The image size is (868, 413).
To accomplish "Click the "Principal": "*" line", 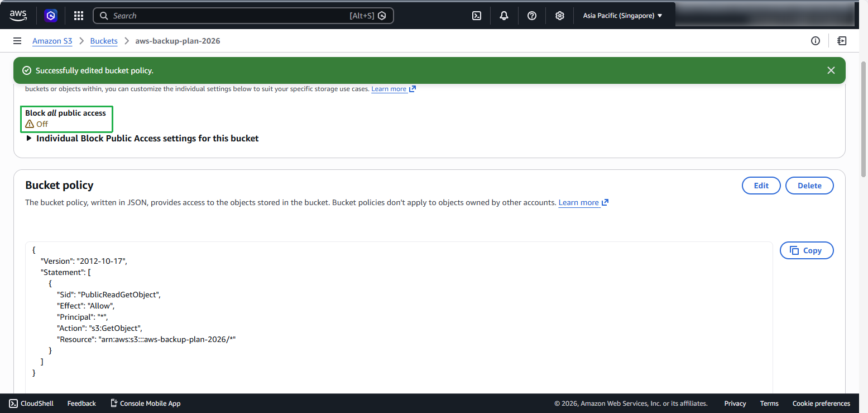I will point(81,317).
